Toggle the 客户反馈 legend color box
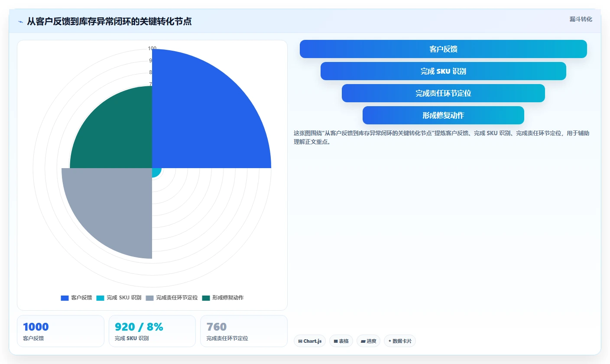This screenshot has width=610, height=364. (65, 298)
